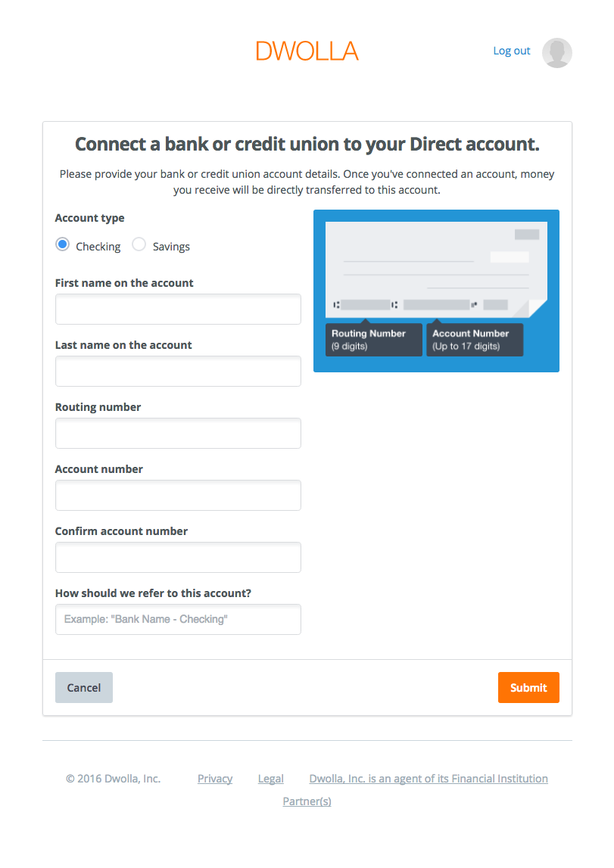Focus the Last name input field
This screenshot has width=614, height=868.
178,372
